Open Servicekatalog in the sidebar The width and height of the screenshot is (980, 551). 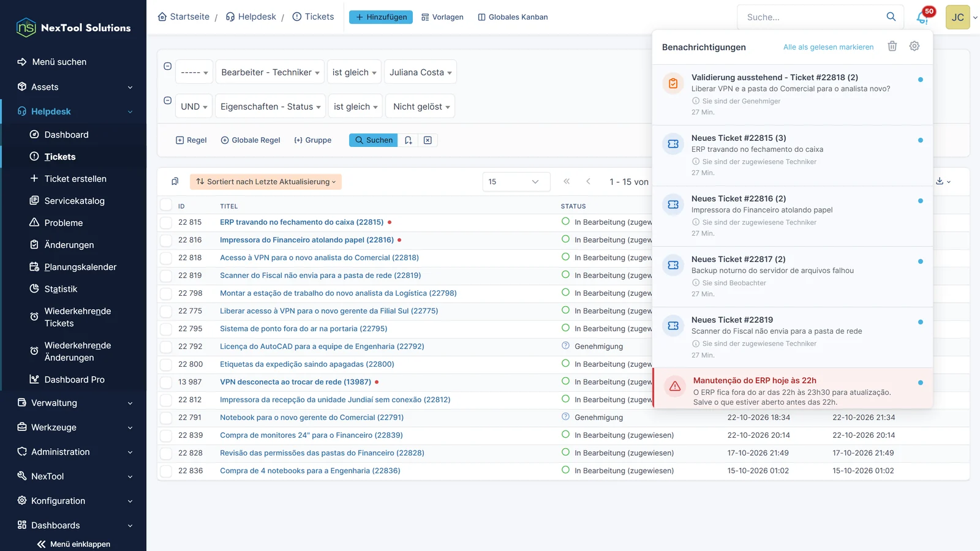point(74,201)
